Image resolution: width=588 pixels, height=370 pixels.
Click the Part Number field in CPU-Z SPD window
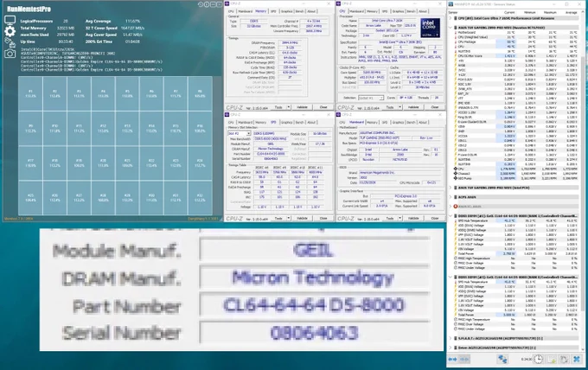(x=271, y=154)
